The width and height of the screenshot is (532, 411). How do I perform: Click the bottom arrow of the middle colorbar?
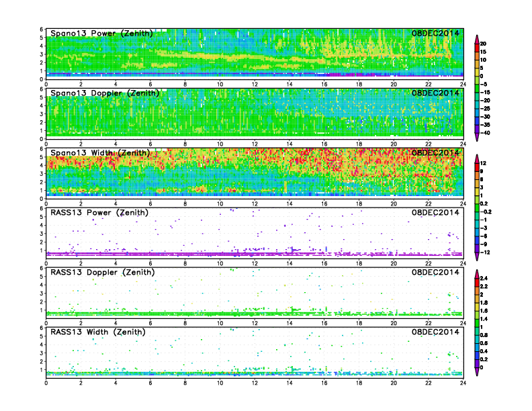tap(476, 258)
